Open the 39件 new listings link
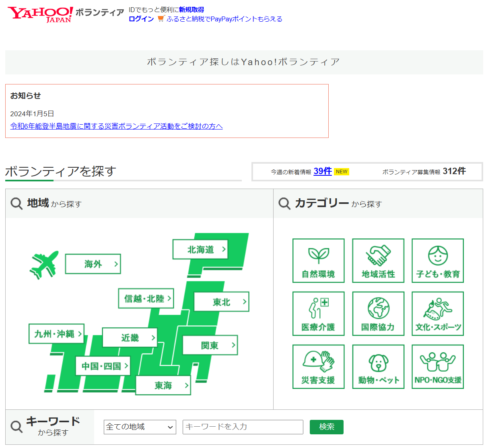This screenshot has width=488, height=448. 323,171
